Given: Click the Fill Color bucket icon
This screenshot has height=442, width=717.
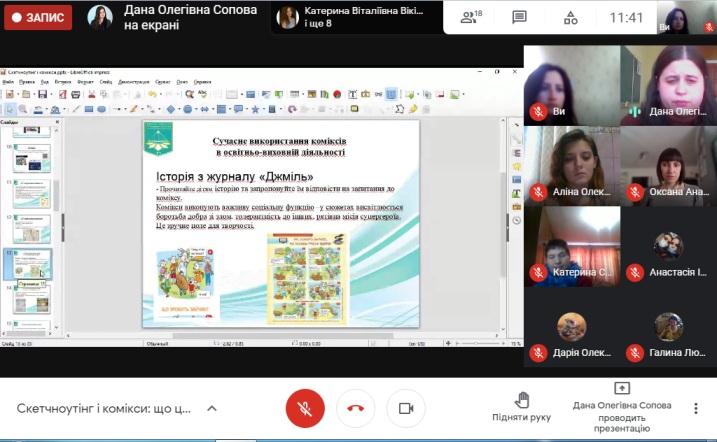Looking at the screenshot, I should point(55,109).
